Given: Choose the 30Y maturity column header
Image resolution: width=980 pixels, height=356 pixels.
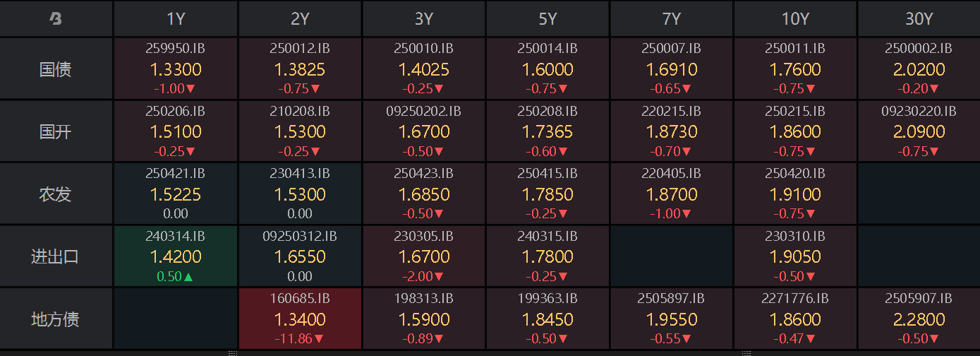Looking at the screenshot, I should tap(919, 19).
